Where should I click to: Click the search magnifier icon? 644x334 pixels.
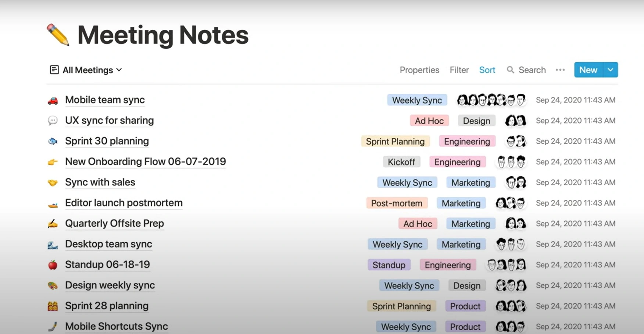coord(510,70)
